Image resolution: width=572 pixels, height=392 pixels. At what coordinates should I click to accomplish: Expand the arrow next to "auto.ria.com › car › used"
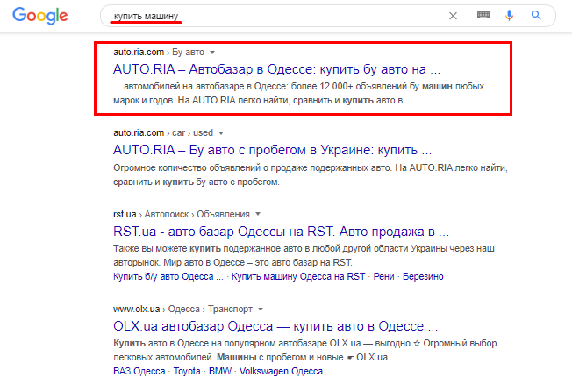tap(221, 133)
